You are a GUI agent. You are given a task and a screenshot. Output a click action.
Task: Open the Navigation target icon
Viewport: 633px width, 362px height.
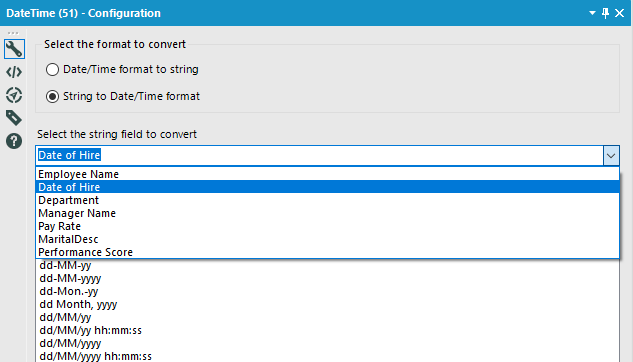tap(14, 95)
